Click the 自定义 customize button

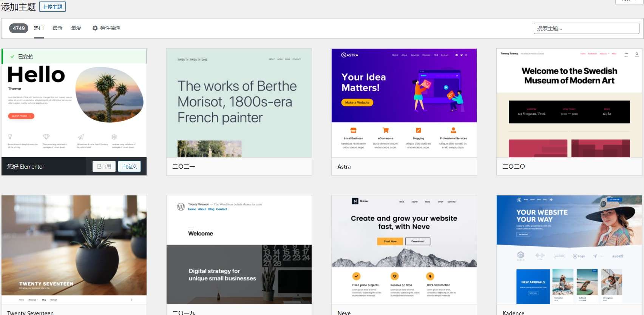point(129,166)
